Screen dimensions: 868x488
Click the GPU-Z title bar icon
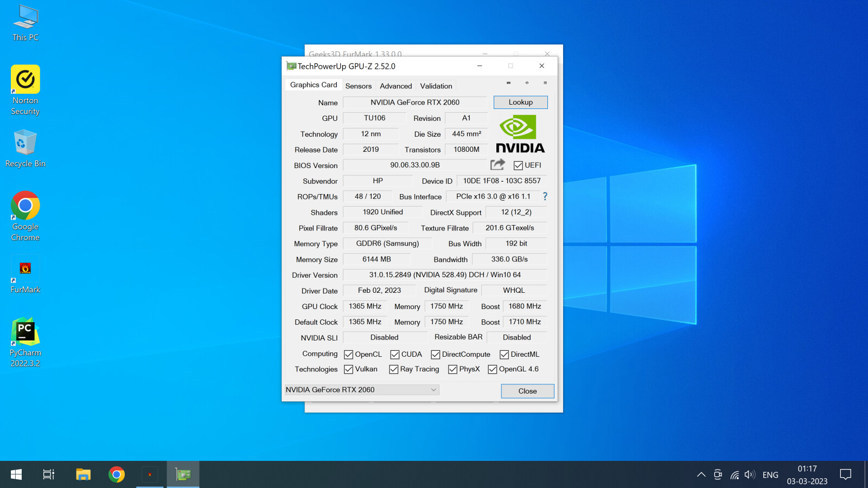(x=291, y=66)
